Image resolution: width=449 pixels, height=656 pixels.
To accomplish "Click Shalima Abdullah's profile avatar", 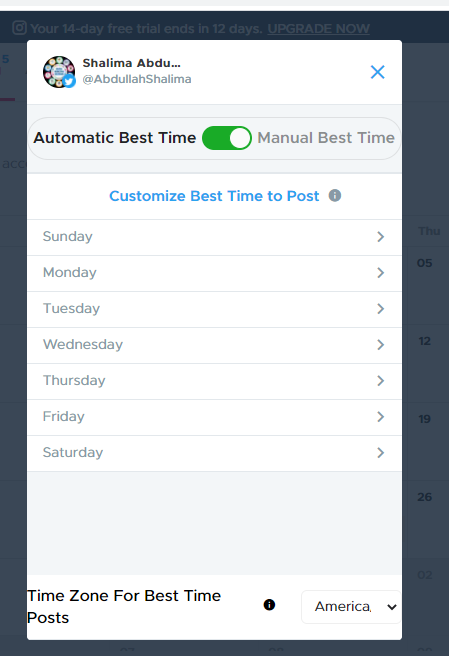I will (x=59, y=72).
